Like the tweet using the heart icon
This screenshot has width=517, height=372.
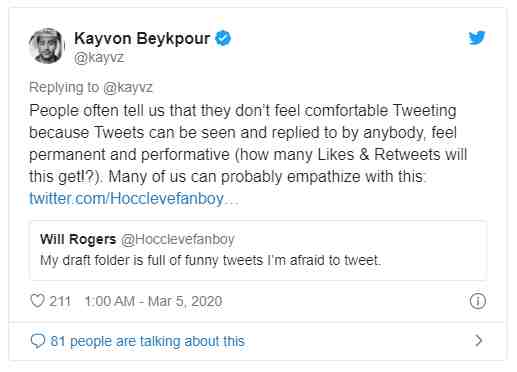pos(37,301)
